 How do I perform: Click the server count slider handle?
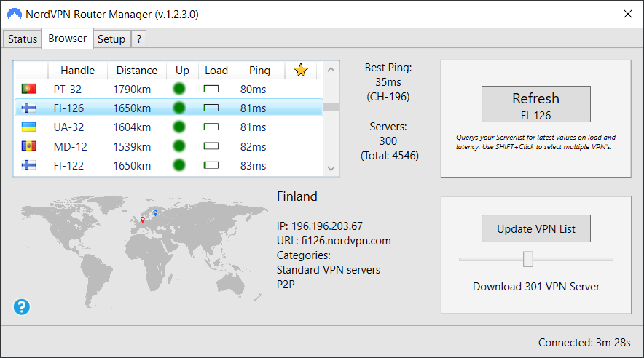pos(527,259)
